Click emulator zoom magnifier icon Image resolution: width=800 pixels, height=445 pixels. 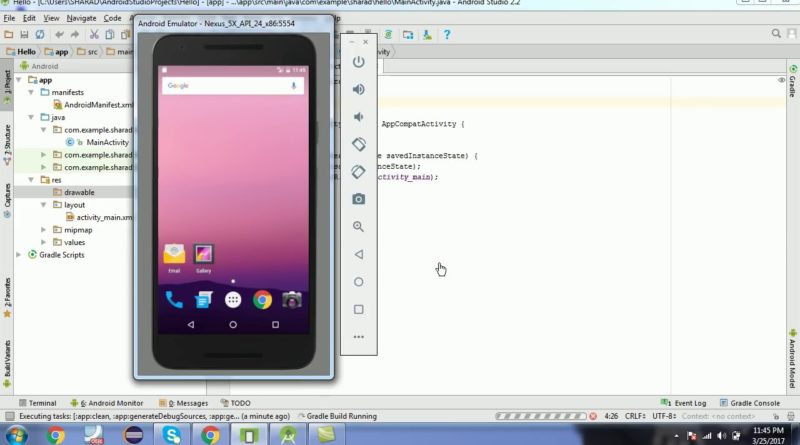coord(359,227)
